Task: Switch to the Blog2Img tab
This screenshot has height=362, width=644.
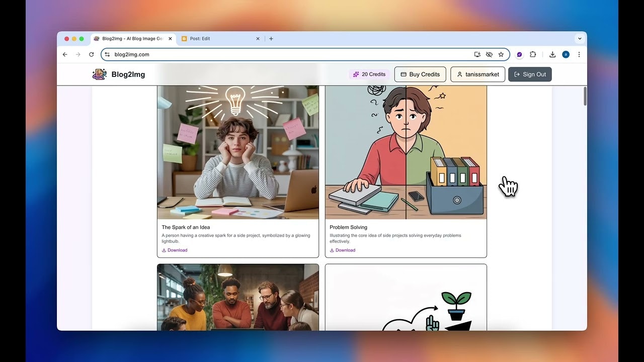Action: tap(133, 39)
